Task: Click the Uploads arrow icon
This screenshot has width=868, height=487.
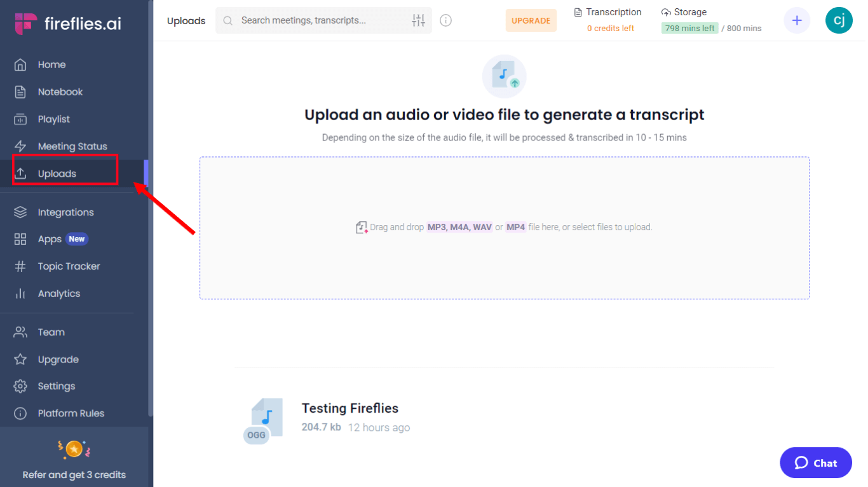Action: [20, 174]
